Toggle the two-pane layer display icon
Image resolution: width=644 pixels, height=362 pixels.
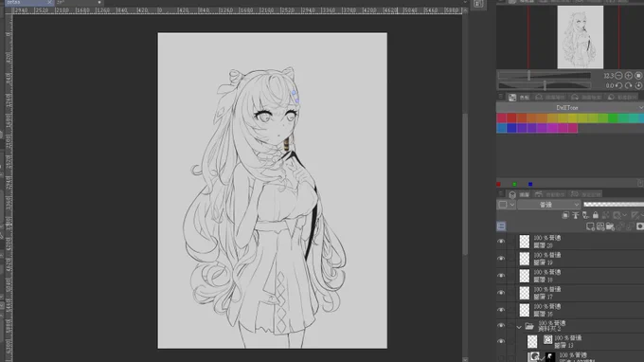(502, 226)
